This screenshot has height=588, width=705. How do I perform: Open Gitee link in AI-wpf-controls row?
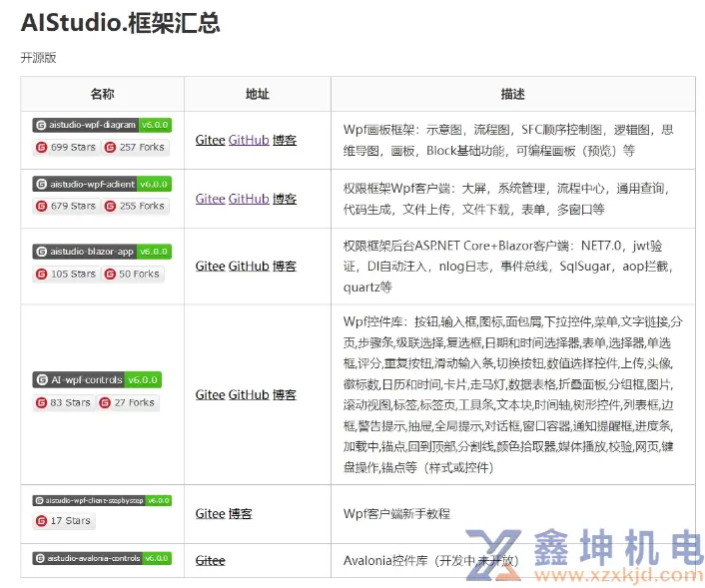point(210,394)
